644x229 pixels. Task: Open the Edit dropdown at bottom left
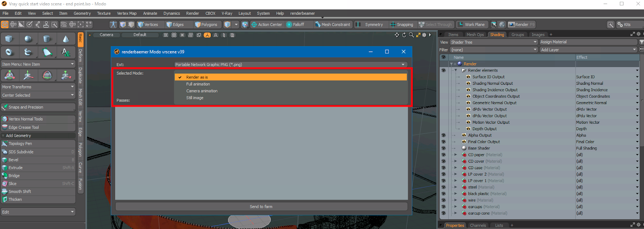(38, 212)
